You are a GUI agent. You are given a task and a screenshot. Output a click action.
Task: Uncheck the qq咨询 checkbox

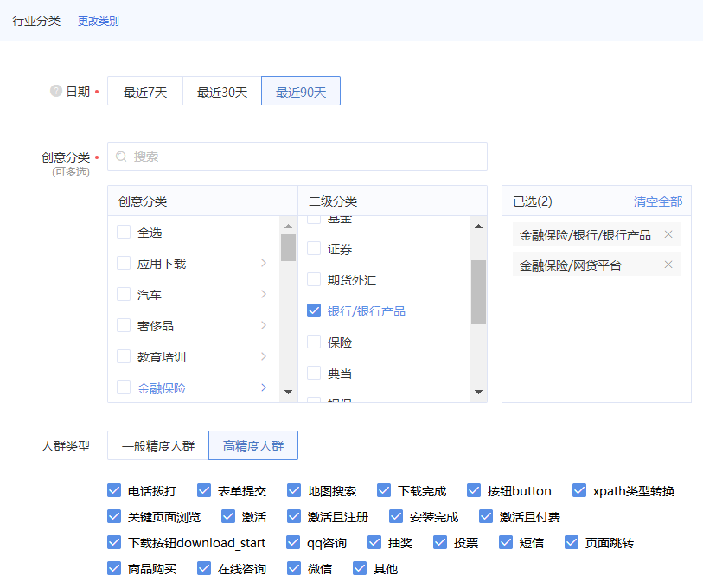tap(293, 542)
